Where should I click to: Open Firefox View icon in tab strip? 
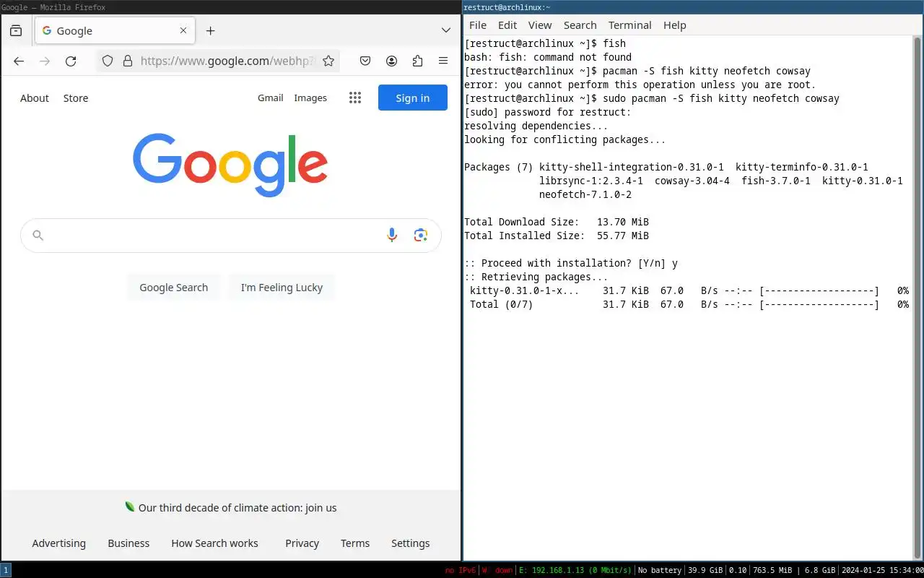coord(16,30)
